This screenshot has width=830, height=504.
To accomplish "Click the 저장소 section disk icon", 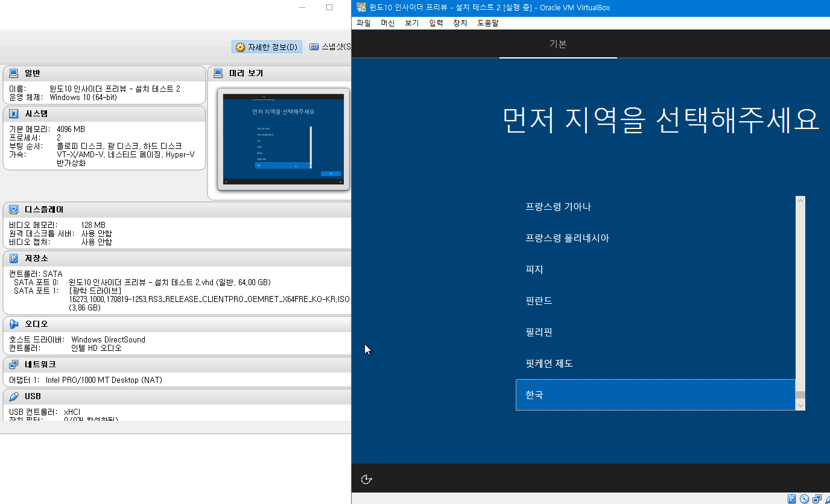I will pyautogui.click(x=14, y=259).
